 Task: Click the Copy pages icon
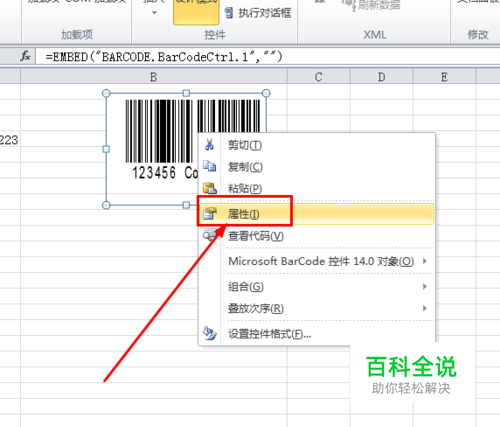point(210,166)
